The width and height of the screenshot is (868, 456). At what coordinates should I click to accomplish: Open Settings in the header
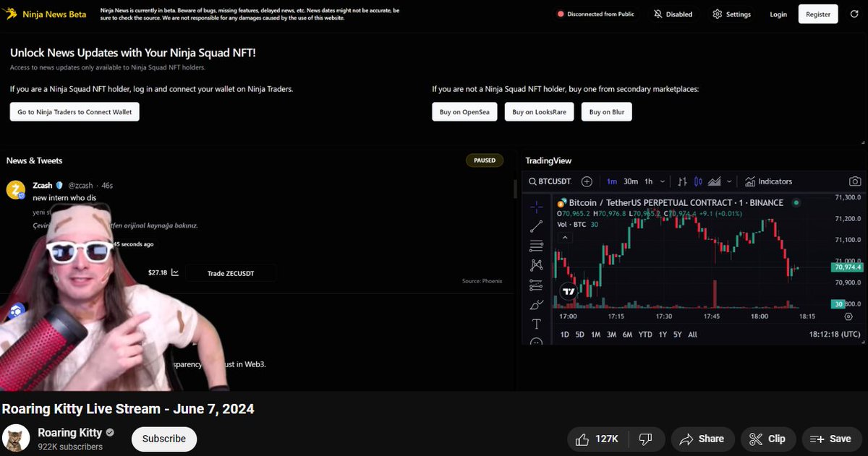pyautogui.click(x=731, y=14)
